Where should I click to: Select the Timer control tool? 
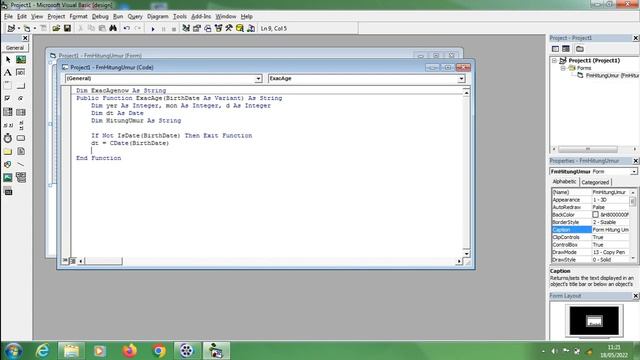(x=8, y=138)
